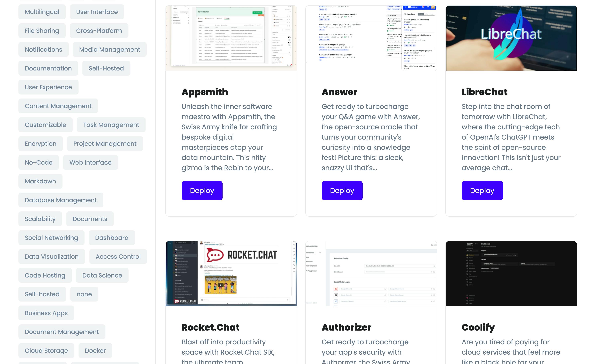Choose the Document Management tag

[62, 332]
